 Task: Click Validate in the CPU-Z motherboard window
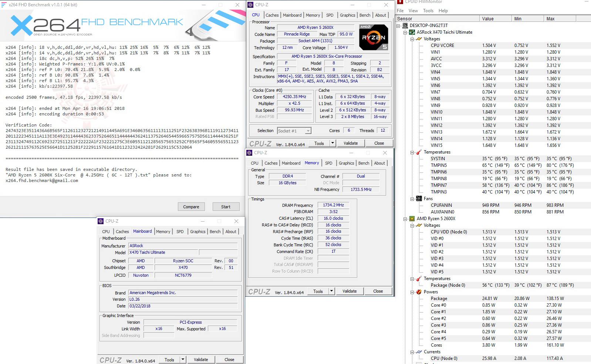coord(201,360)
